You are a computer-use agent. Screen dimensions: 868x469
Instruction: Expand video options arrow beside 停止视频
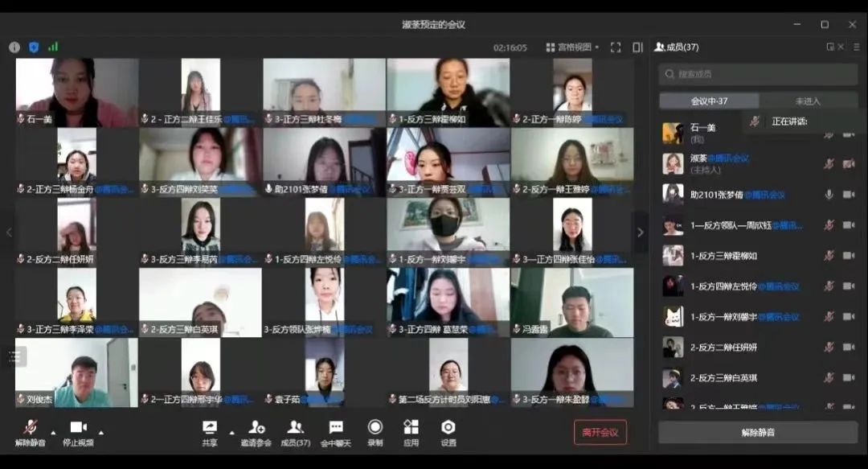coord(100,432)
